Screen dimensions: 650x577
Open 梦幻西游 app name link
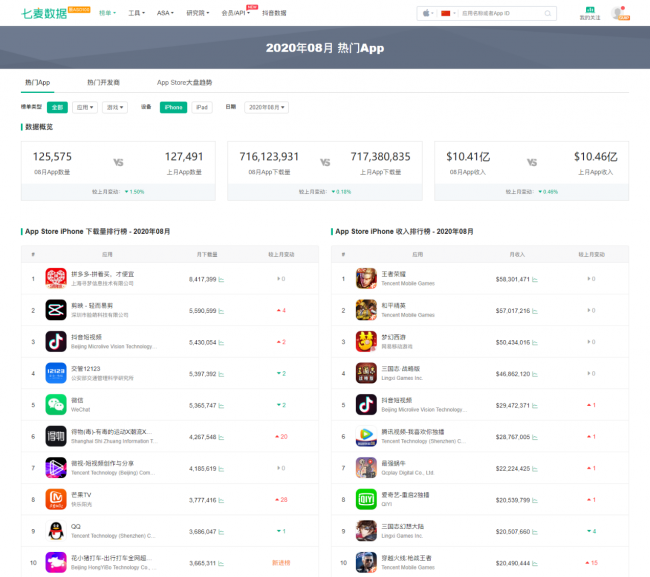point(393,337)
